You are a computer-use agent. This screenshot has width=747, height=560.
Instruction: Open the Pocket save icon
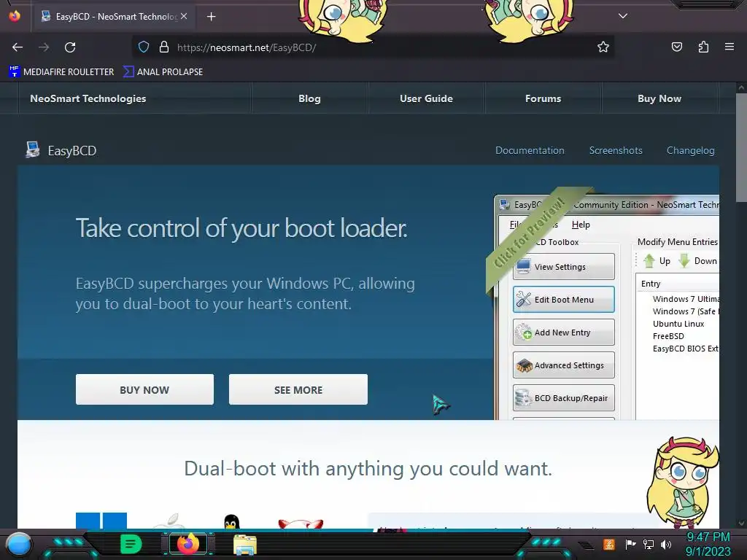[x=676, y=47]
